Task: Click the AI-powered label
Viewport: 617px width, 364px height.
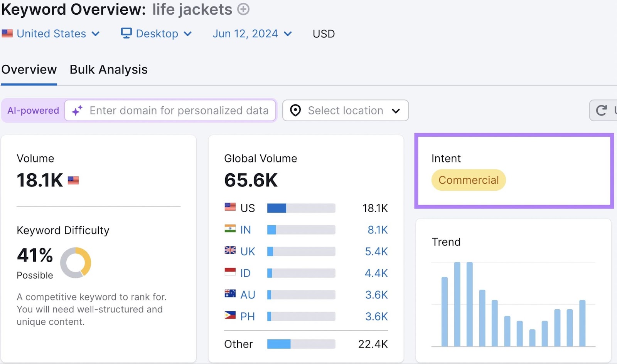Action: click(x=33, y=111)
